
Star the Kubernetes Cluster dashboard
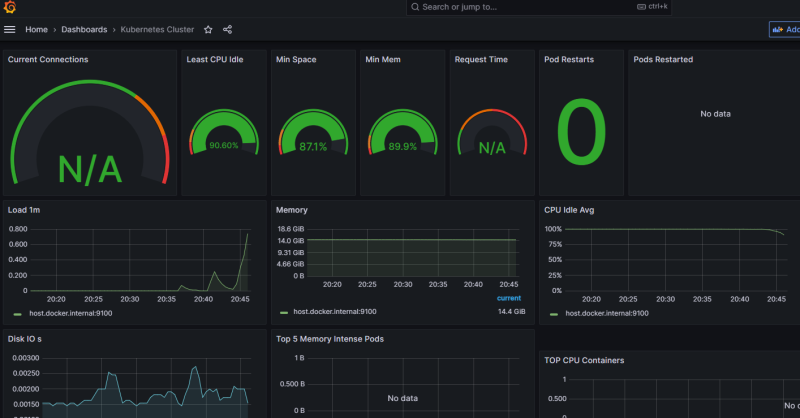point(208,30)
